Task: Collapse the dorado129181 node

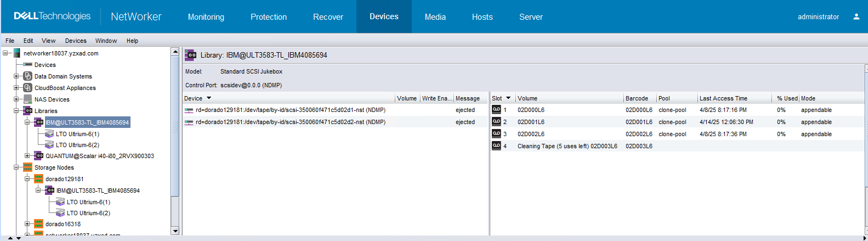Action: click(x=27, y=179)
